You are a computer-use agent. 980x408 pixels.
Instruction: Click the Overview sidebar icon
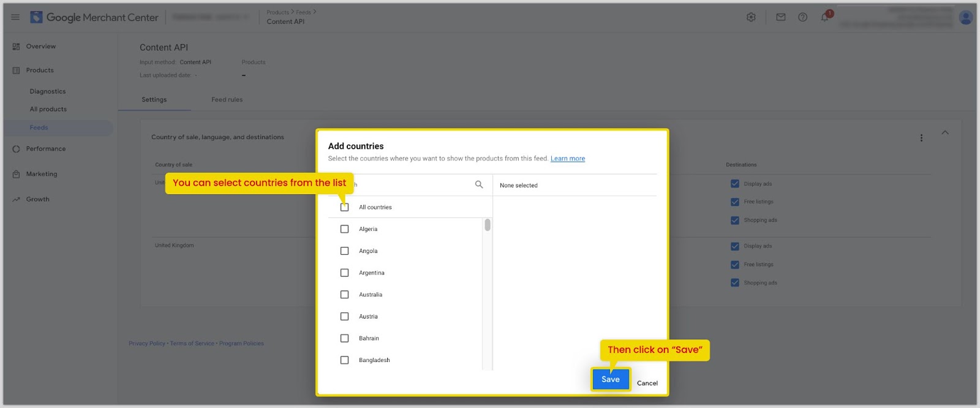click(x=16, y=47)
